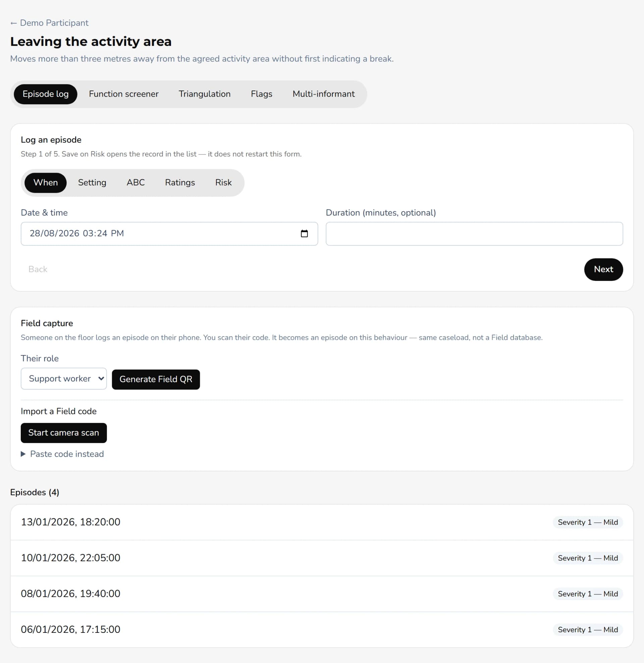Start the camera scan
The width and height of the screenshot is (644, 663).
click(x=64, y=433)
